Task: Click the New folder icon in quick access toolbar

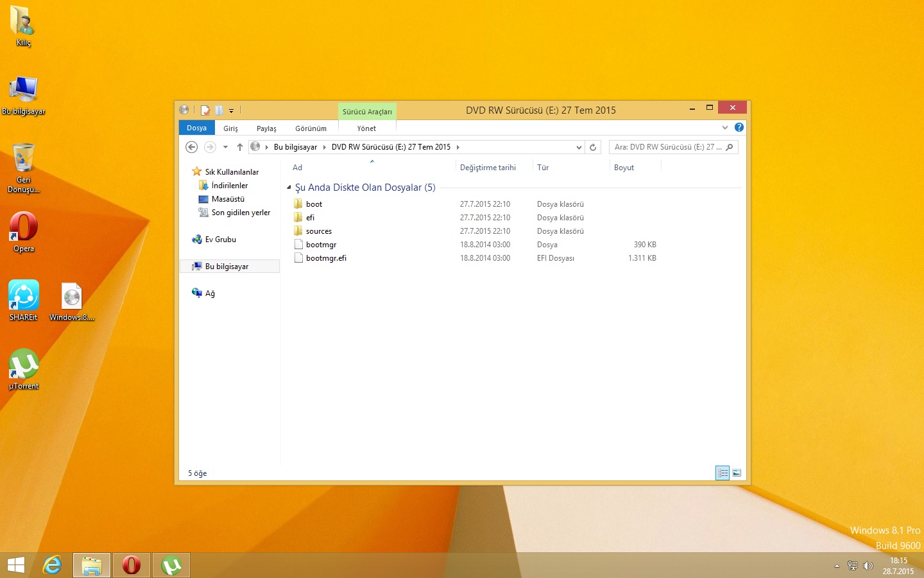Action: tap(219, 110)
